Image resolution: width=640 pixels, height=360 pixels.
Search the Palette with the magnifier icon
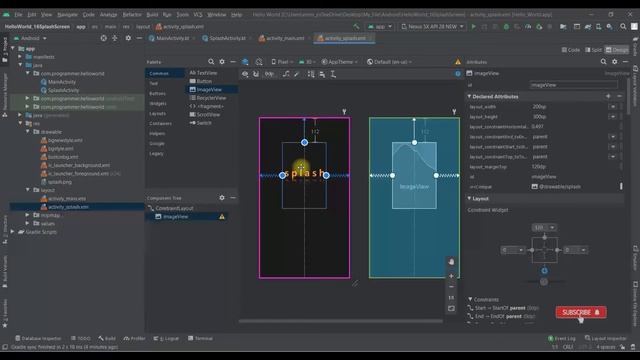point(211,62)
